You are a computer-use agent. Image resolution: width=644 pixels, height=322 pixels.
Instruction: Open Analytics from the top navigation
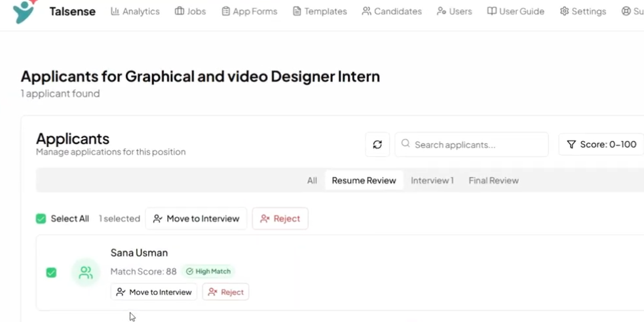coord(135,11)
